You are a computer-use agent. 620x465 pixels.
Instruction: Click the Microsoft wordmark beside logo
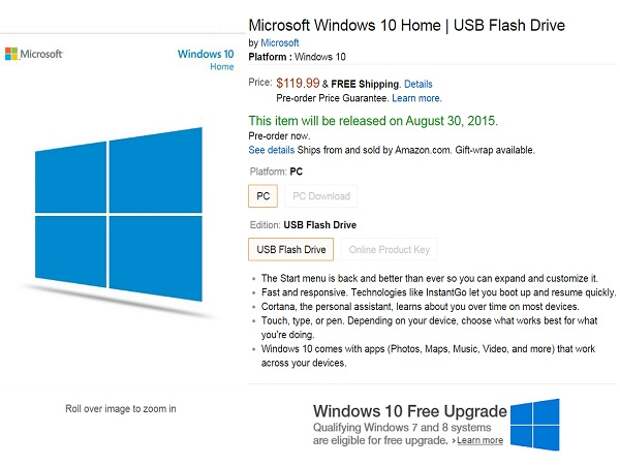41,54
